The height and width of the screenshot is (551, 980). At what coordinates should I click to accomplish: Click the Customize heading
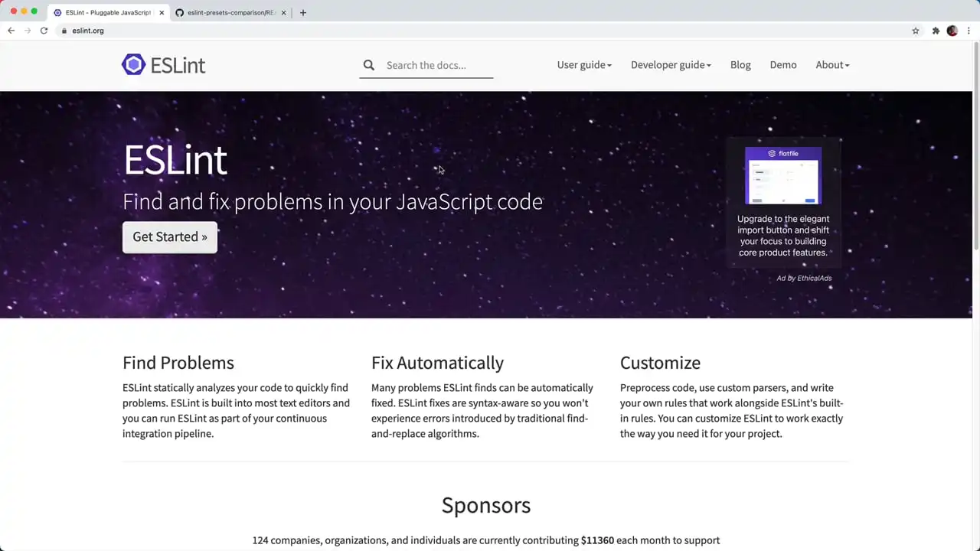tap(660, 363)
